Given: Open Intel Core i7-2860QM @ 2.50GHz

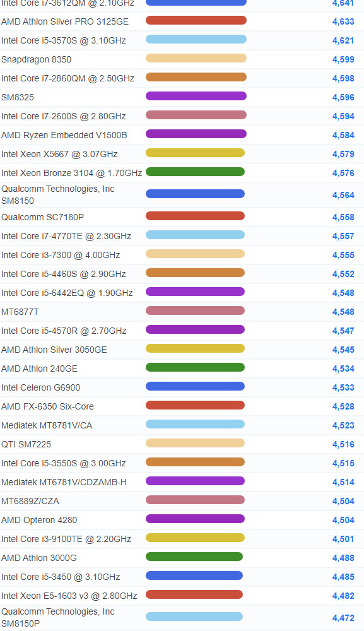Looking at the screenshot, I should pyautogui.click(x=68, y=78).
